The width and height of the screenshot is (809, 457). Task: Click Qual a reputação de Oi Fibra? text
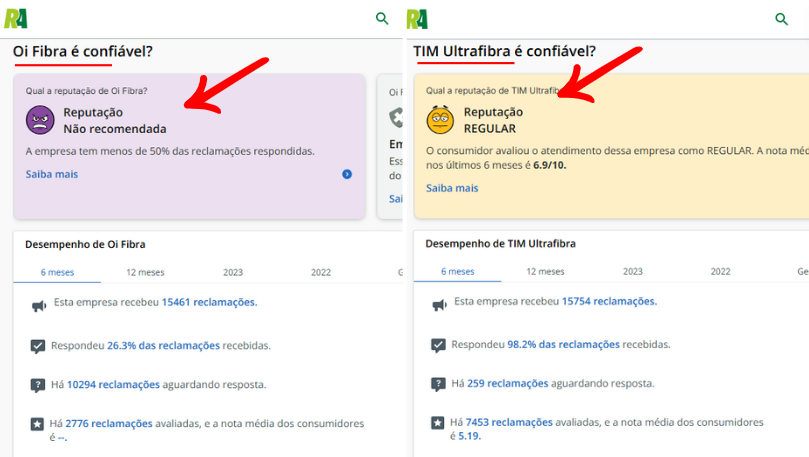click(x=87, y=91)
